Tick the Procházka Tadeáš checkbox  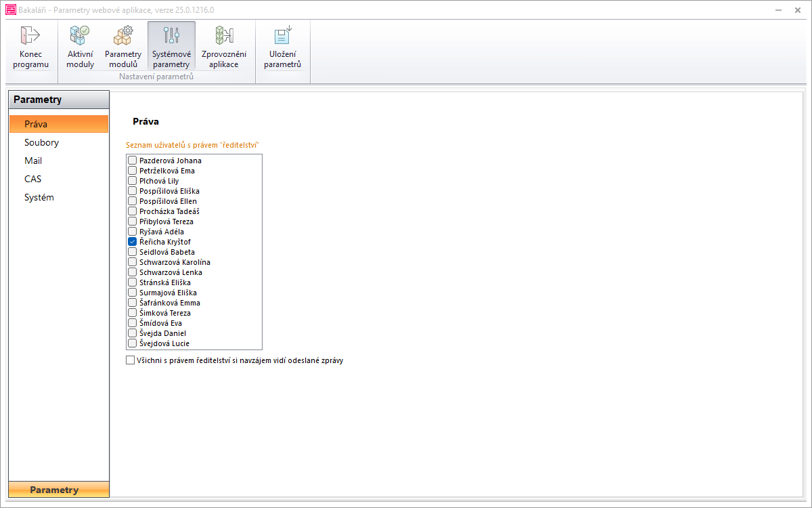tap(133, 211)
